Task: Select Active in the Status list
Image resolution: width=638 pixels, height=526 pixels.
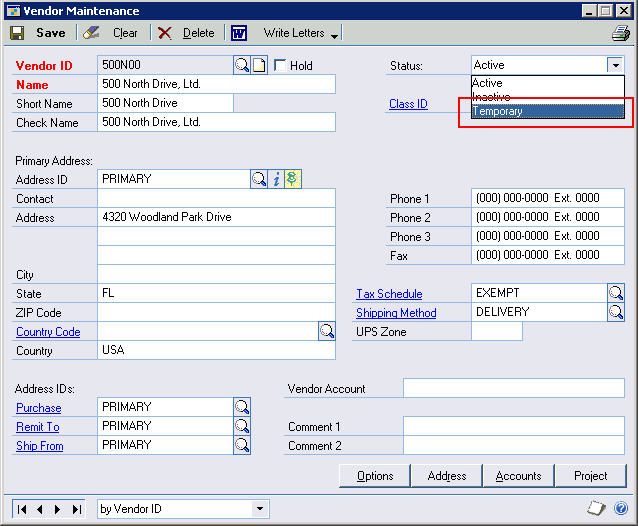Action: (x=548, y=83)
